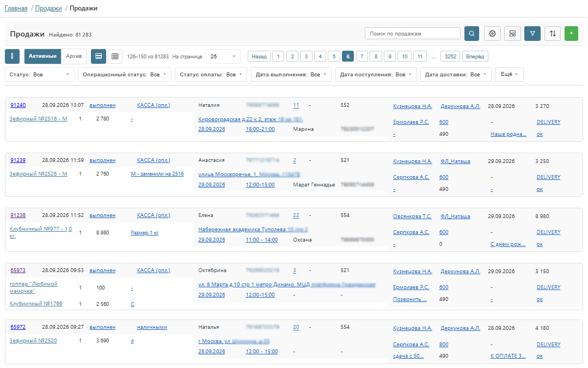Switch to table grid view icon
This screenshot has height=368, width=588.
coord(115,56)
